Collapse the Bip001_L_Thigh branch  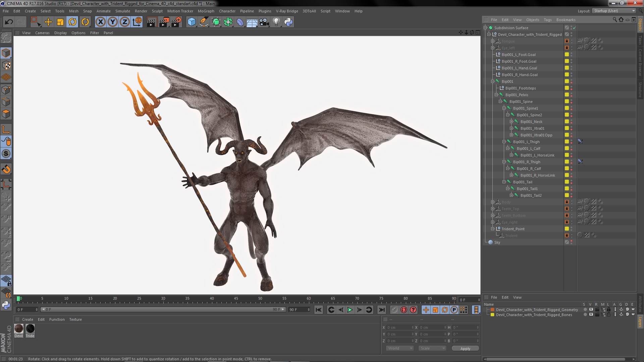point(504,142)
